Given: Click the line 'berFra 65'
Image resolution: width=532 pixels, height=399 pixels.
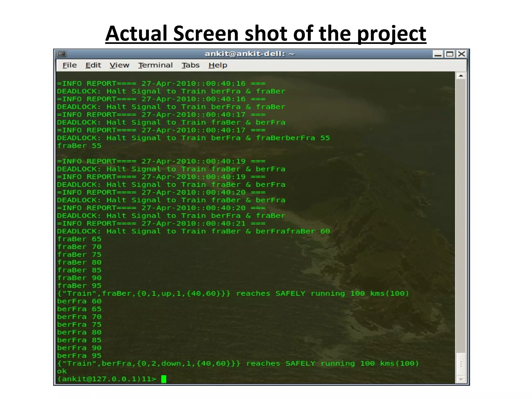Looking at the screenshot, I should (x=79, y=309).
